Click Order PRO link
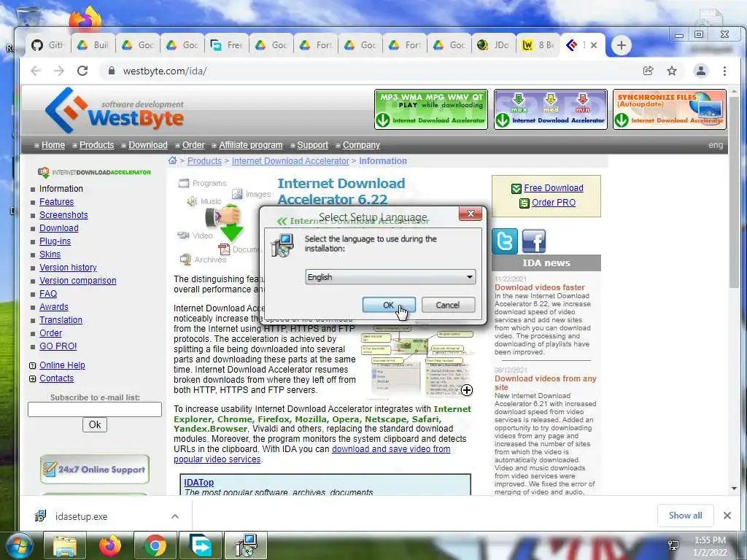The width and height of the screenshot is (747, 560). pyautogui.click(x=553, y=203)
